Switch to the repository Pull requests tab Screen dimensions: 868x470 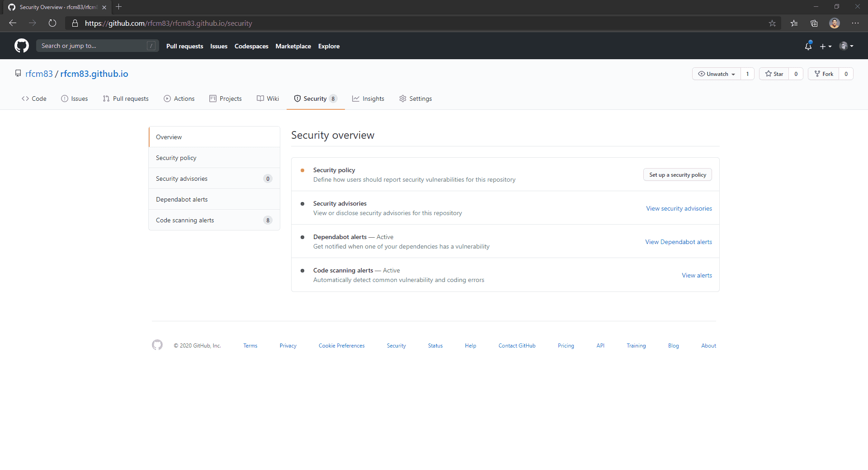click(x=126, y=99)
